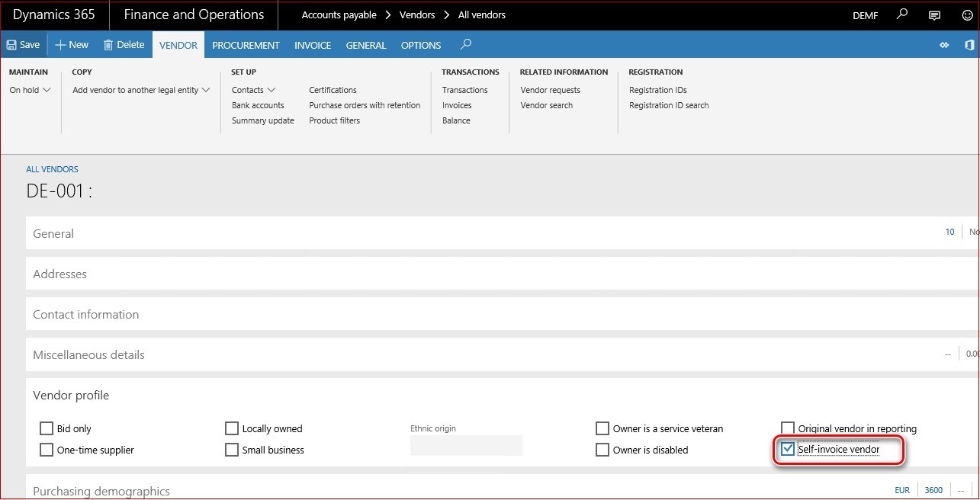The width and height of the screenshot is (980, 500).
Task: Check the Bid only checkbox
Action: pyautogui.click(x=47, y=428)
